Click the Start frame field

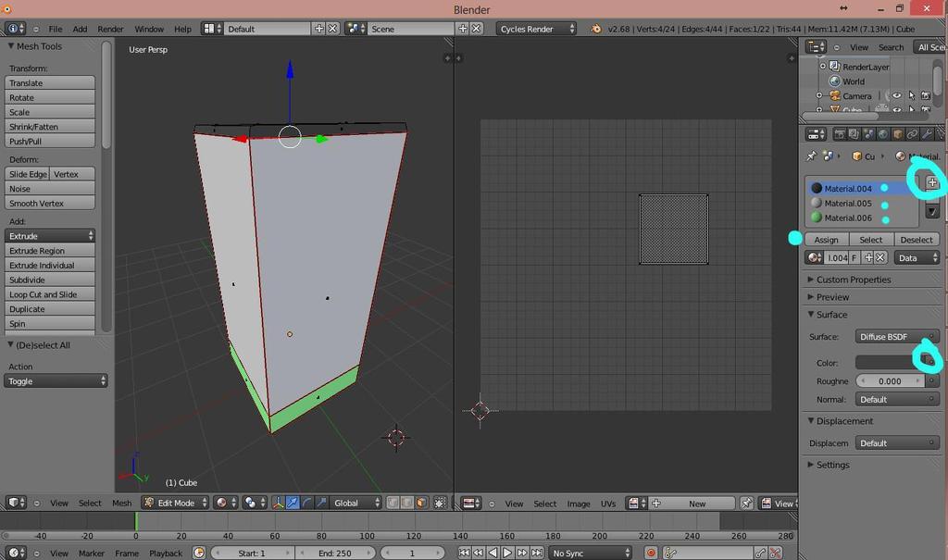click(252, 553)
